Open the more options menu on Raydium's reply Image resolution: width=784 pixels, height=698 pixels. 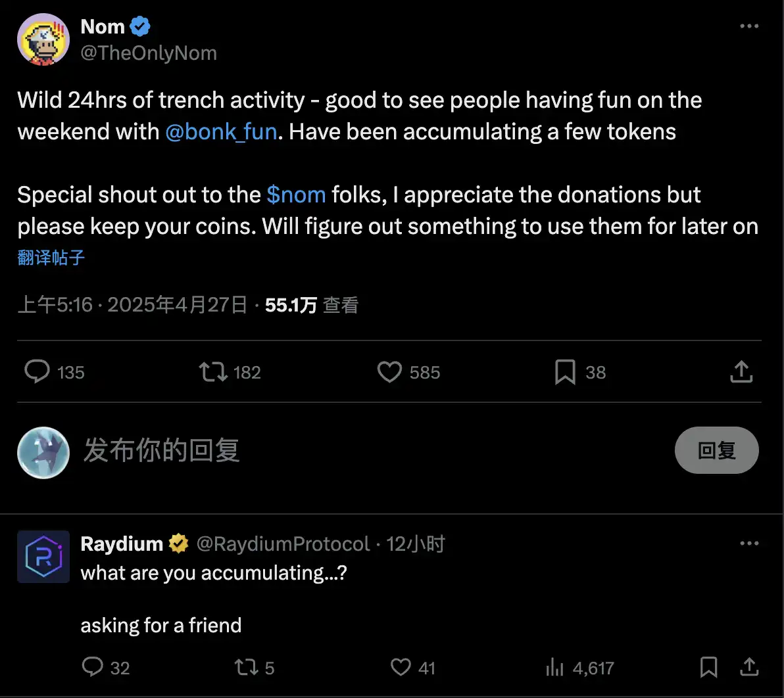tap(749, 544)
